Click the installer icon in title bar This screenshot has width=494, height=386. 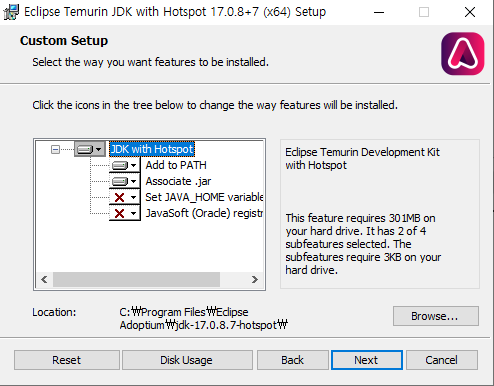[11, 12]
